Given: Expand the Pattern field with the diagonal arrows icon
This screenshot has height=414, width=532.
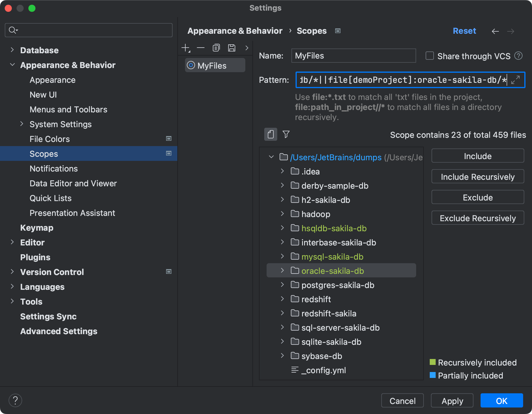Looking at the screenshot, I should pyautogui.click(x=516, y=80).
